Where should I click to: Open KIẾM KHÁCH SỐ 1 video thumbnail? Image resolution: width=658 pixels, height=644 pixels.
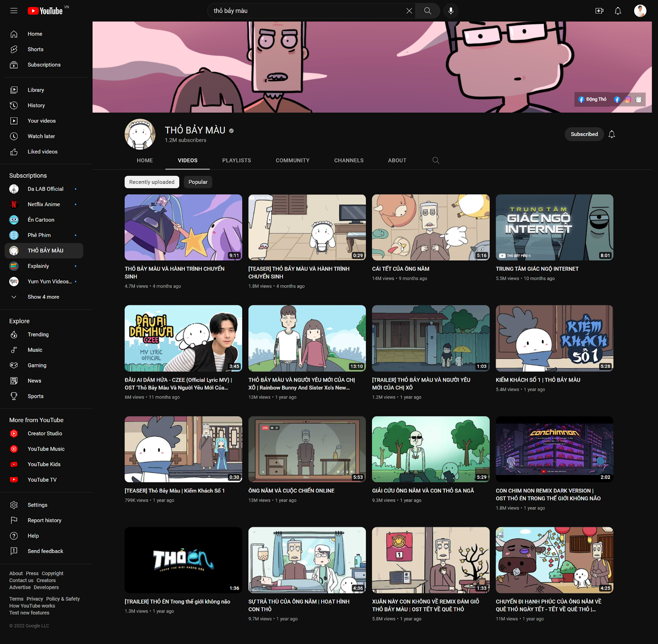click(554, 338)
